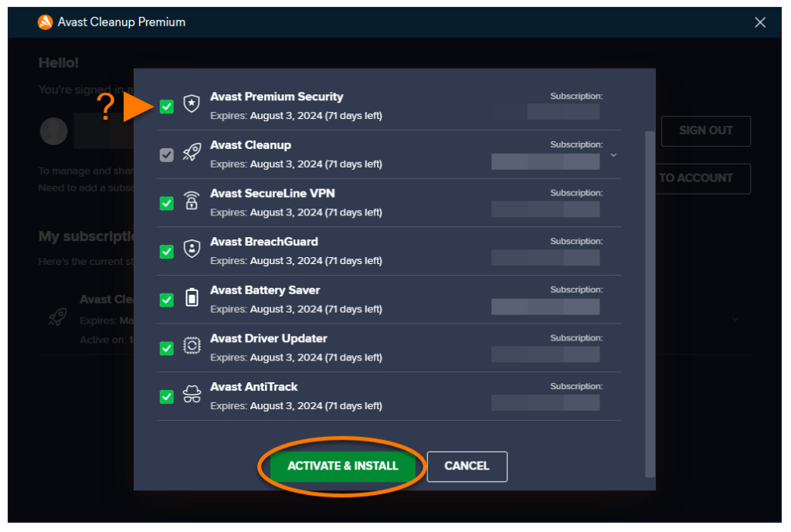Click the Premium Security expiry date text

tap(296, 116)
